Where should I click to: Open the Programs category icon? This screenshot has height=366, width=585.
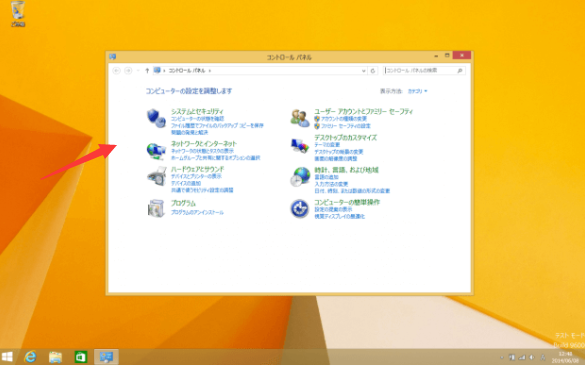[156, 208]
